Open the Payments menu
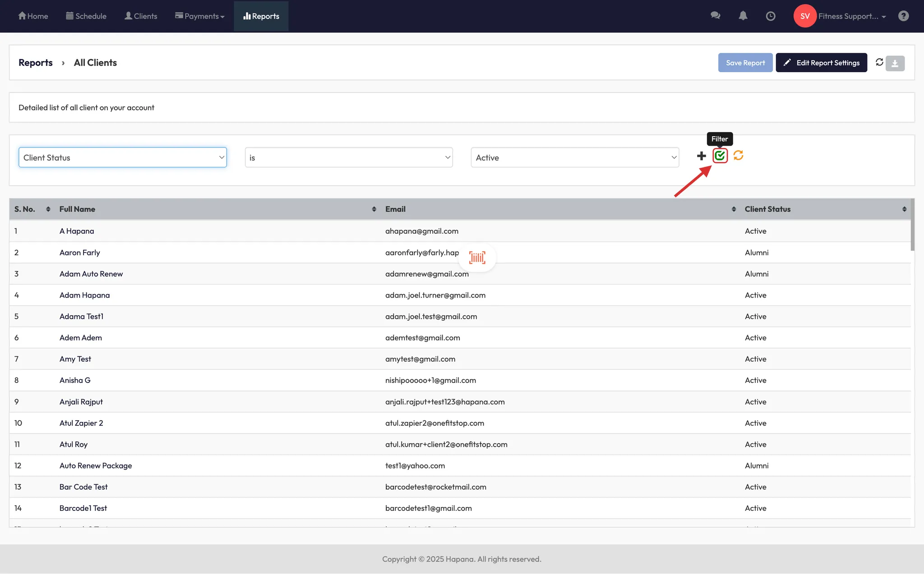This screenshot has width=924, height=574. [200, 16]
